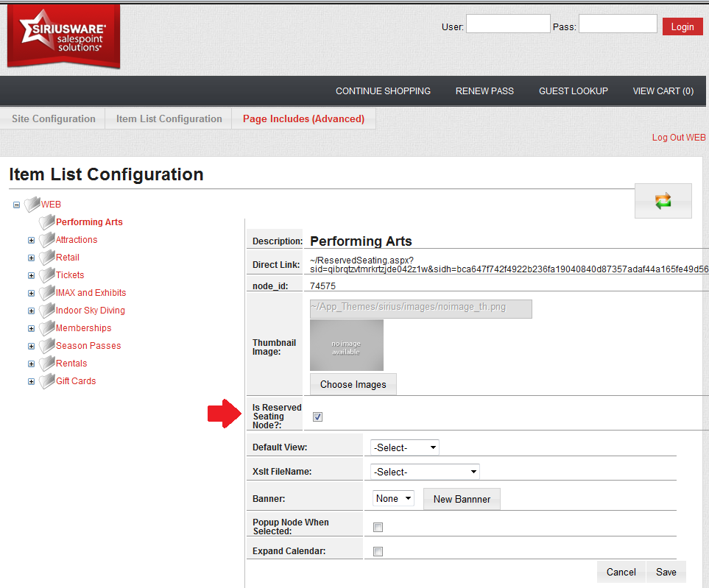Image resolution: width=709 pixels, height=588 pixels.
Task: Enable Popup Node When Selected checkbox
Action: pos(378,527)
